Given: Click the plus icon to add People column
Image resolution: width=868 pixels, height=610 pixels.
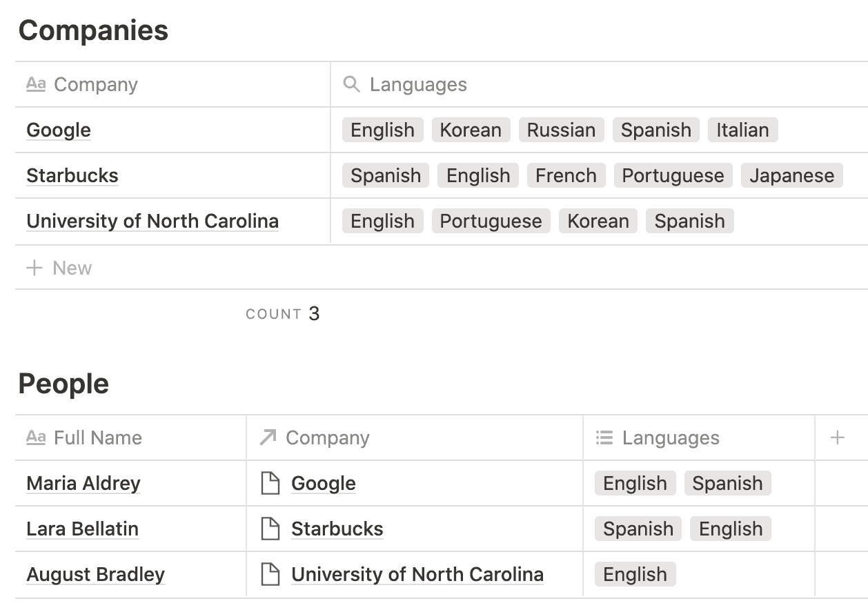Looking at the screenshot, I should pos(837,437).
